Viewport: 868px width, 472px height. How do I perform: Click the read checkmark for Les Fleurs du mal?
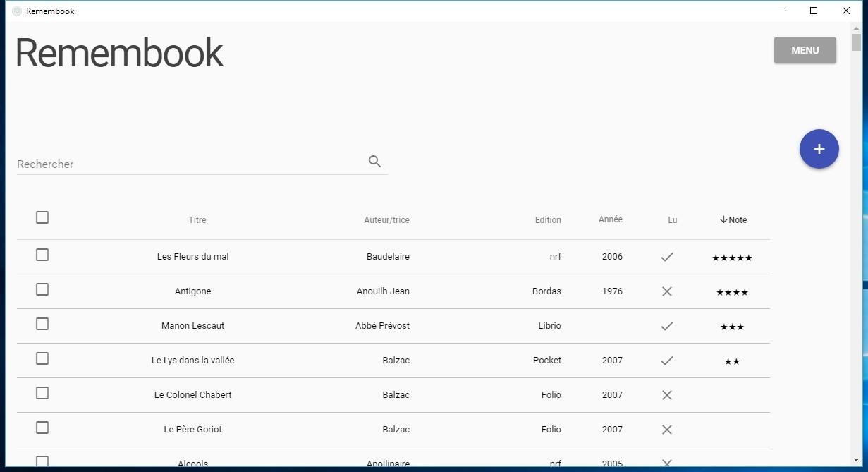click(x=666, y=256)
